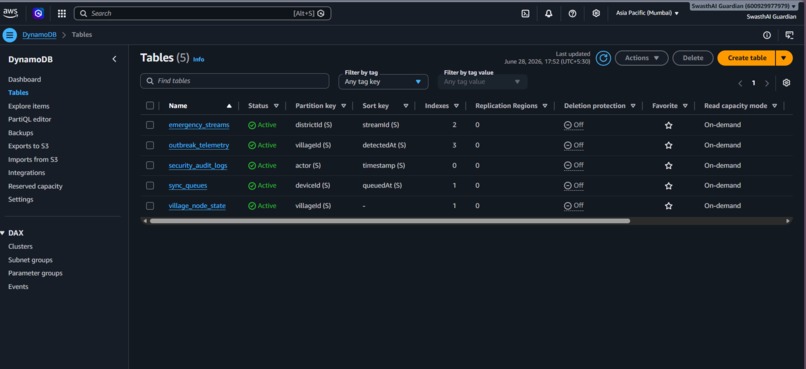
Task: Open sync_queues table link
Action: pyautogui.click(x=188, y=186)
